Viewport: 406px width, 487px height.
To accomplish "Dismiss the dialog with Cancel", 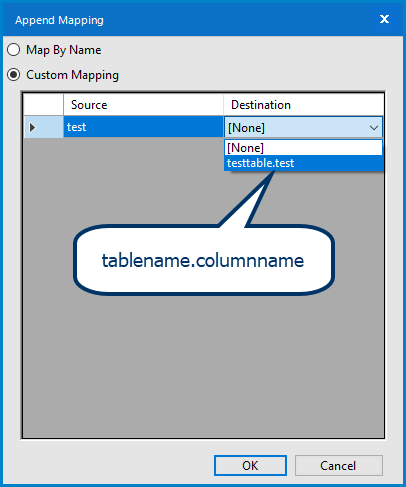I will click(x=339, y=465).
